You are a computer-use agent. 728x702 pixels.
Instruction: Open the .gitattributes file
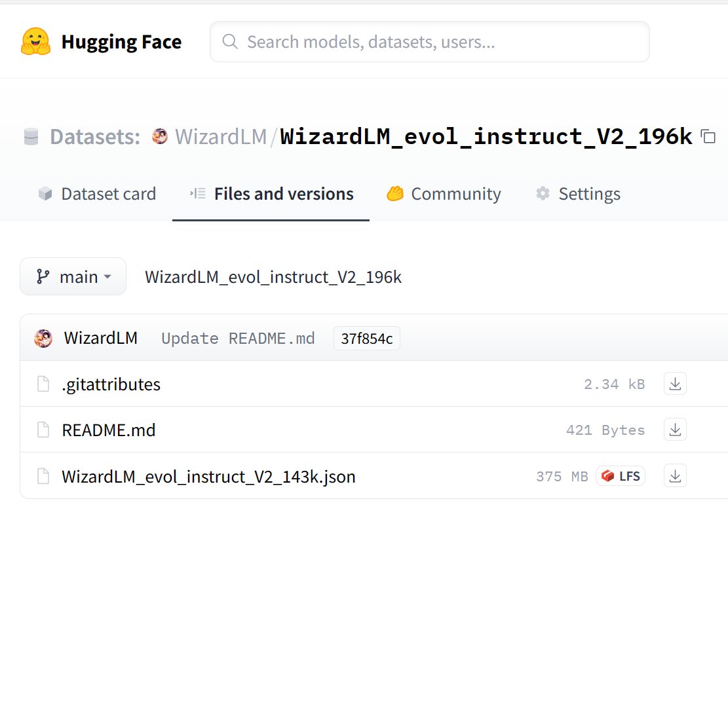pyautogui.click(x=111, y=384)
